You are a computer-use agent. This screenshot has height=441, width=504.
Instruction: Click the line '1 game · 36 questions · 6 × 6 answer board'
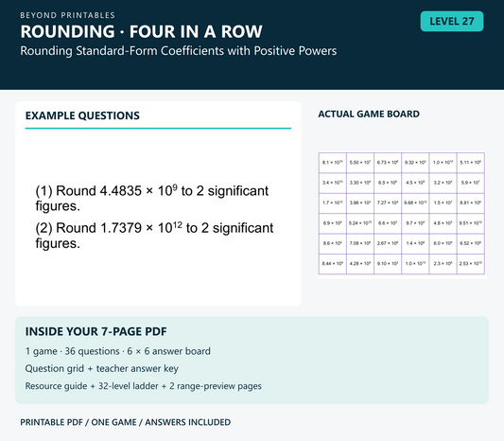pyautogui.click(x=117, y=351)
